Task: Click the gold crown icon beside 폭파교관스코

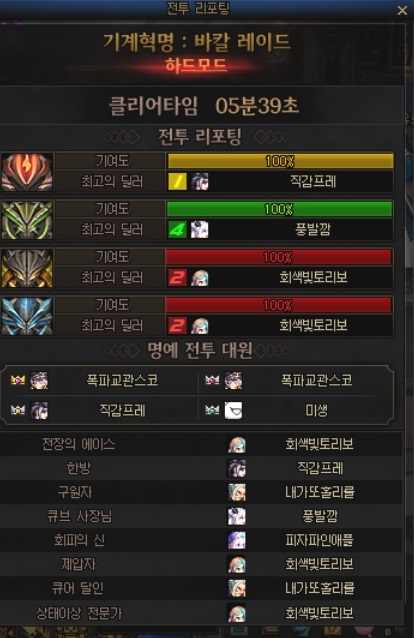Action: pos(18,380)
